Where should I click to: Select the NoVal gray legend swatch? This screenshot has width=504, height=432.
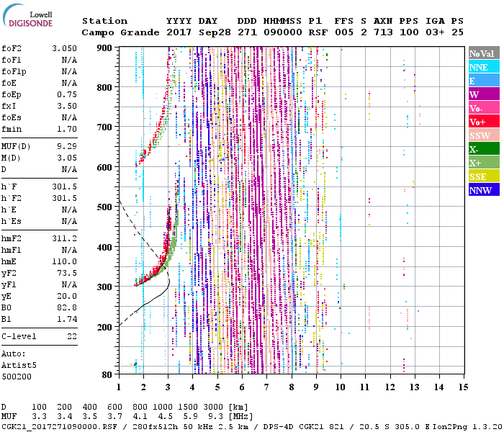(481, 54)
